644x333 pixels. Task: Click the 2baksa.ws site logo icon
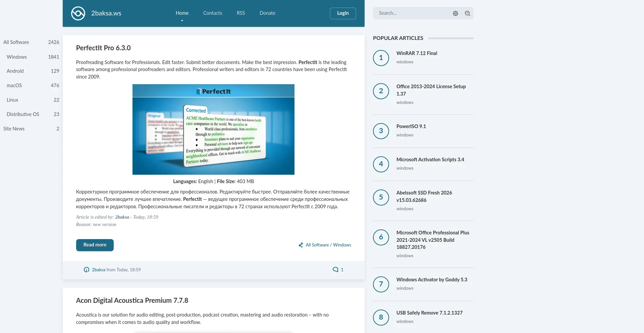click(78, 13)
